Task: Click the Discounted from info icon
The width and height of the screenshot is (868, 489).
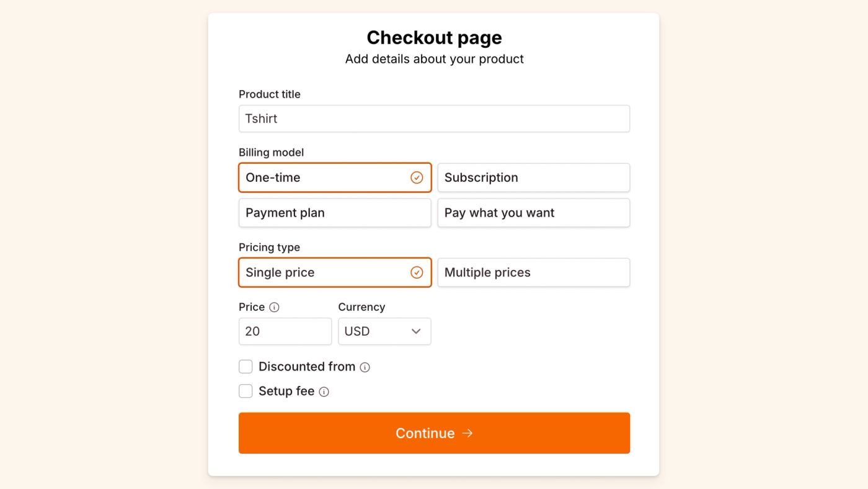Action: (365, 367)
